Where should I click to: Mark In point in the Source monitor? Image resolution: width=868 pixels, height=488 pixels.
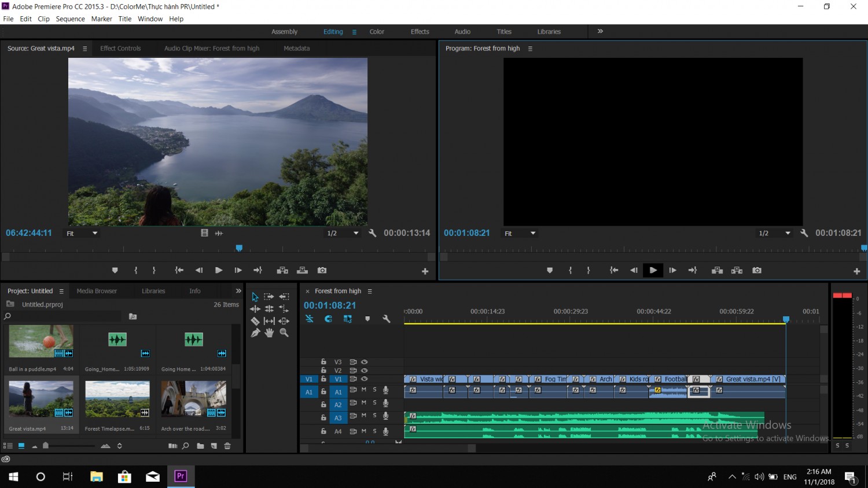[136, 271]
